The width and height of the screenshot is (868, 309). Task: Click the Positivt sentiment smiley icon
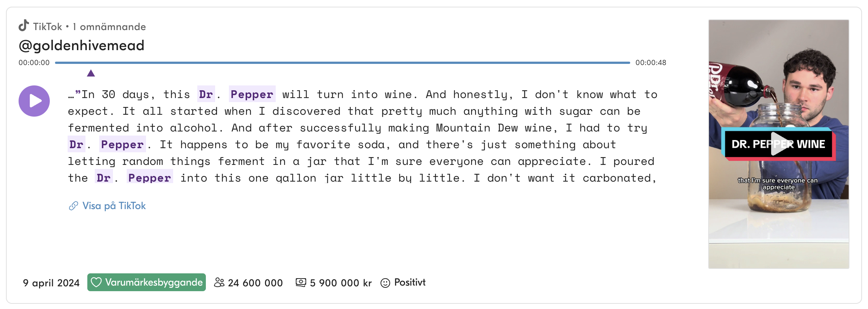point(385,283)
